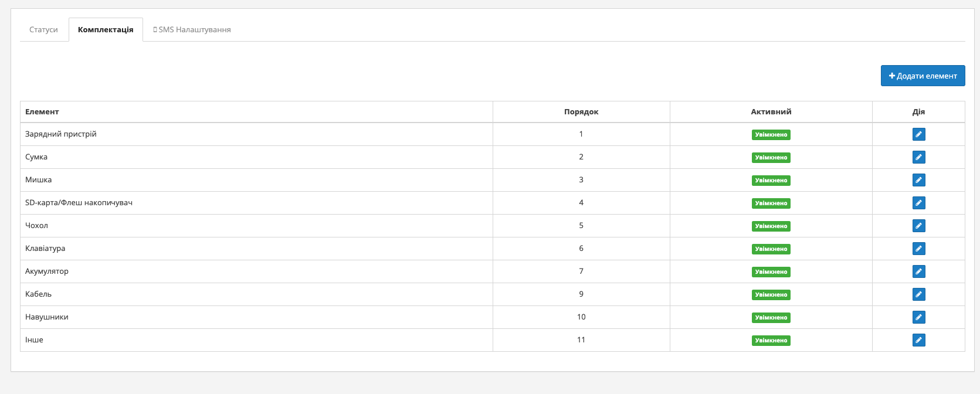Click the Порядок column header

[581, 111]
